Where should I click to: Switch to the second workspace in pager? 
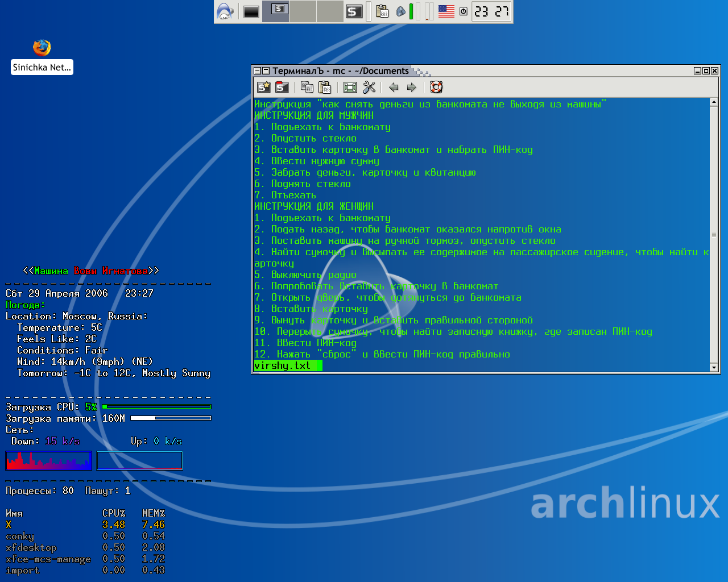pyautogui.click(x=303, y=11)
